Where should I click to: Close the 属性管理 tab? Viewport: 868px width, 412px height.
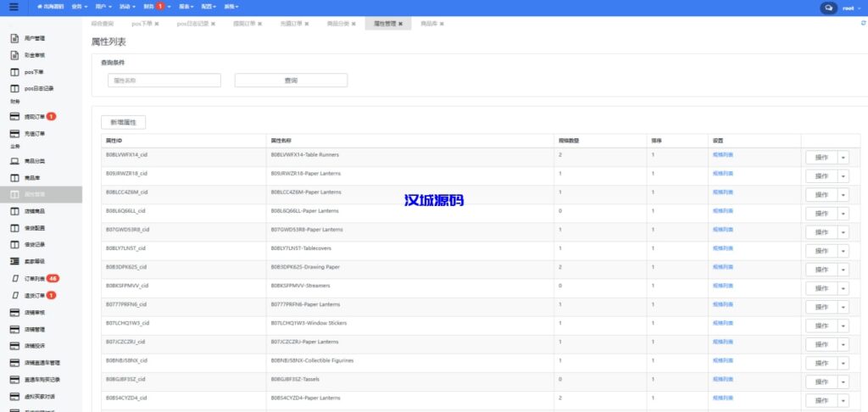(400, 24)
